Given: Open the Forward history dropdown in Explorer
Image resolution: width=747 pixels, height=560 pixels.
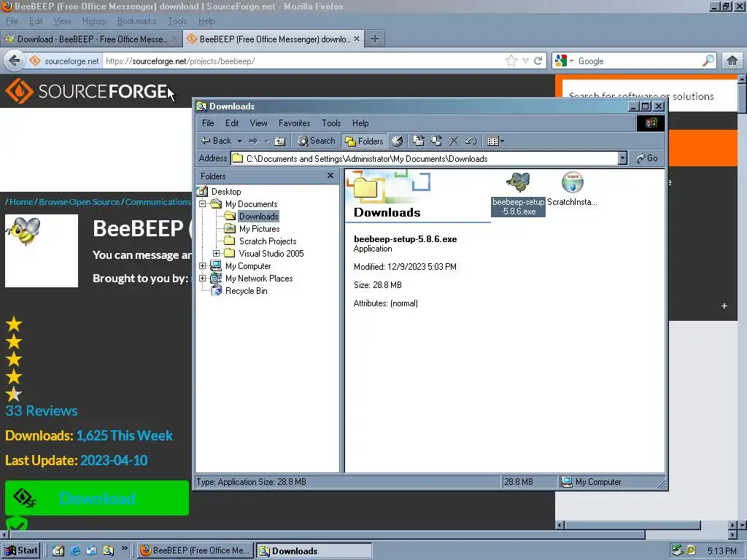Looking at the screenshot, I should (266, 141).
